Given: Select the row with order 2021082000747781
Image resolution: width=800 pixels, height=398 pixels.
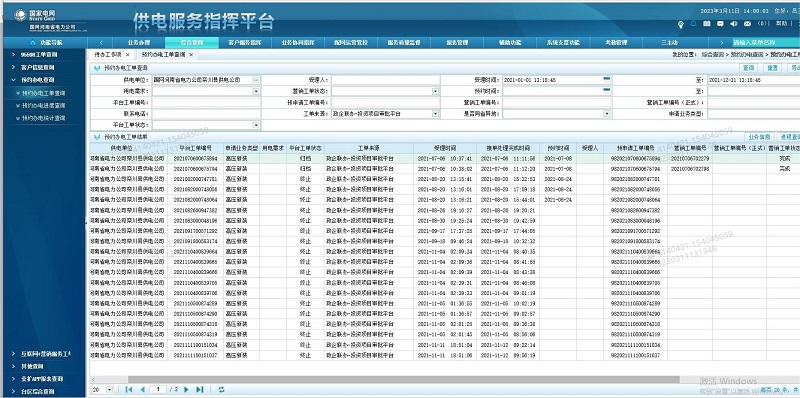Looking at the screenshot, I should click(444, 179).
